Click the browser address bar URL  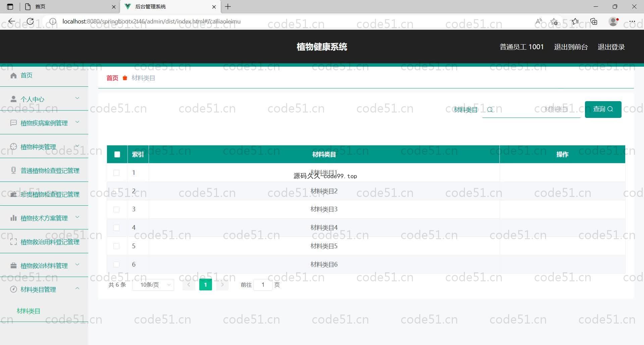(x=151, y=21)
